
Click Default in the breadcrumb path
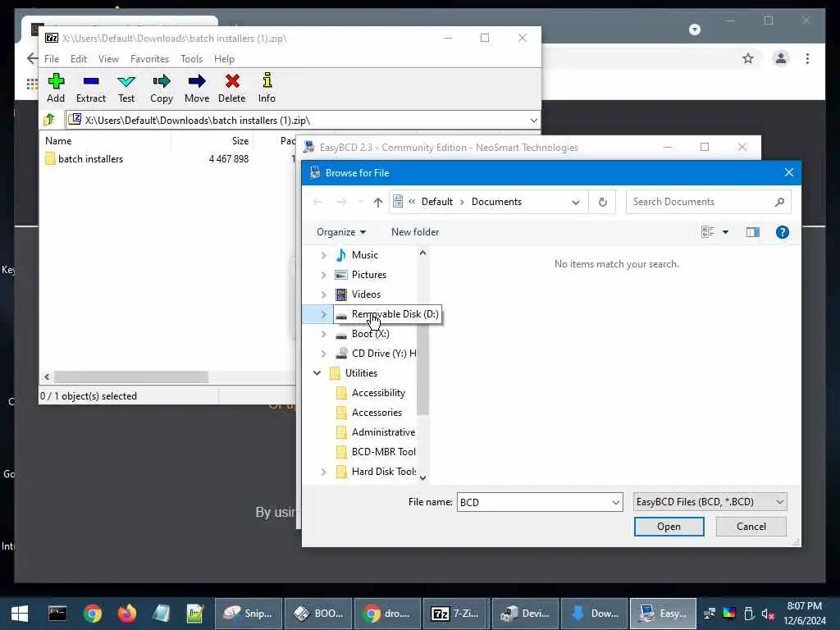[x=436, y=202]
